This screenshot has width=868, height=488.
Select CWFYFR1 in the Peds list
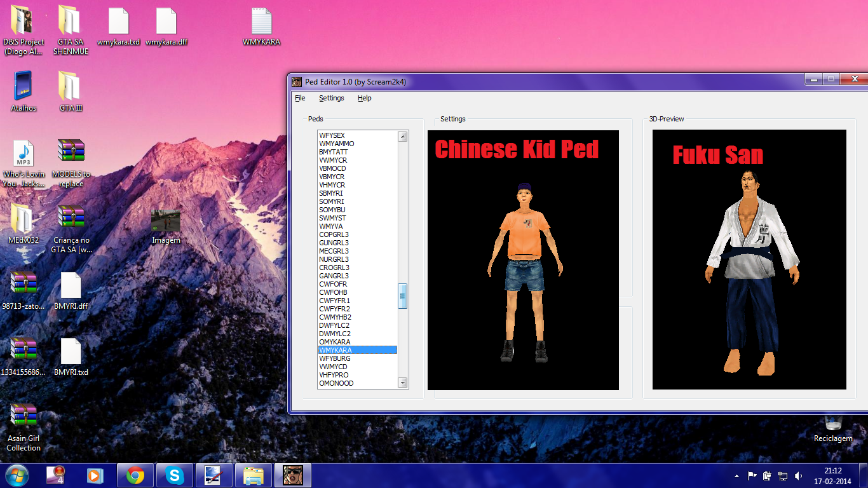pos(358,301)
